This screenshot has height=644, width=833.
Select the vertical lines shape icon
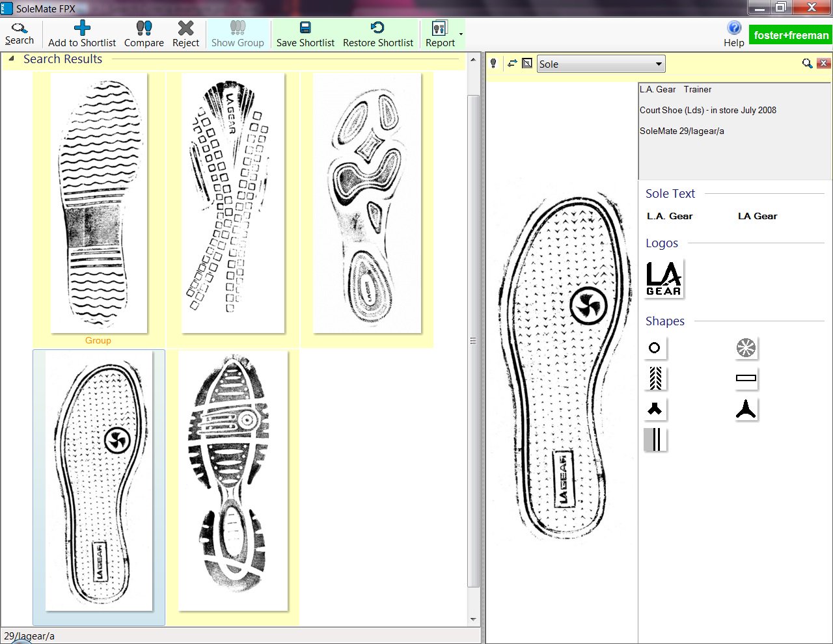click(655, 440)
